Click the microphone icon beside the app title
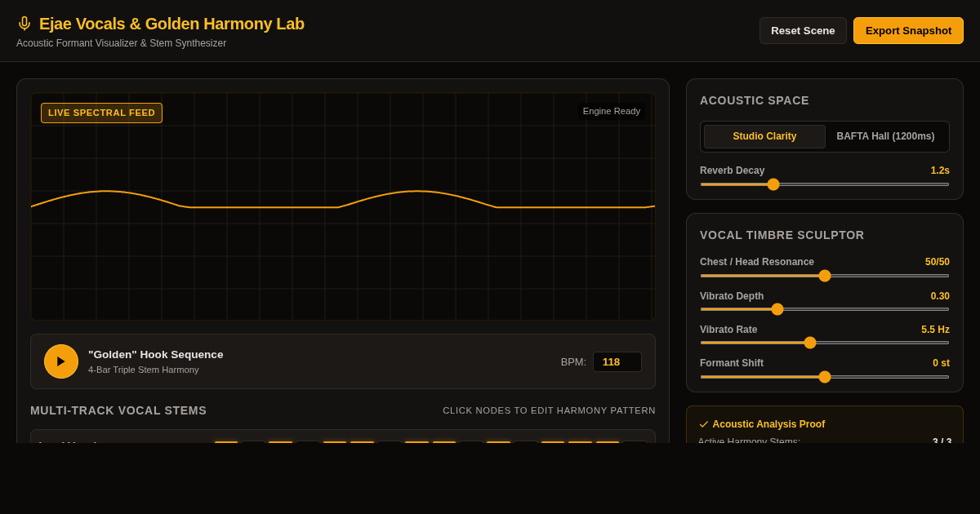The width and height of the screenshot is (980, 514). coord(24,24)
